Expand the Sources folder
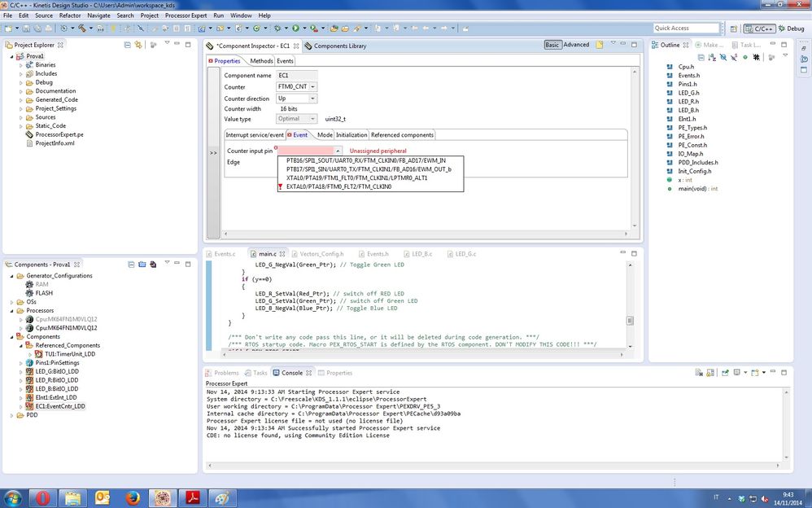Screen dimensions: 812x508 20,117
